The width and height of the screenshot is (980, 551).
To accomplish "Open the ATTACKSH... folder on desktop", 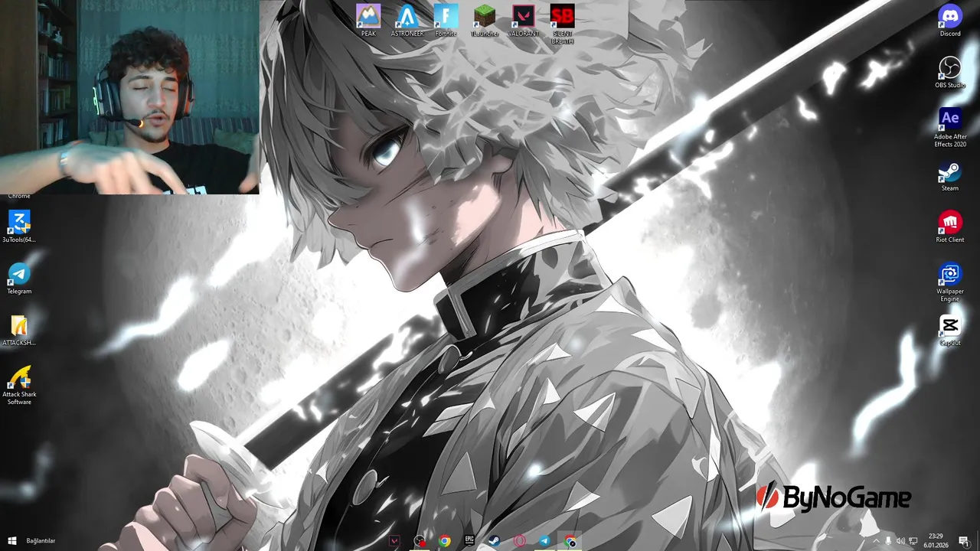I will pos(19,330).
